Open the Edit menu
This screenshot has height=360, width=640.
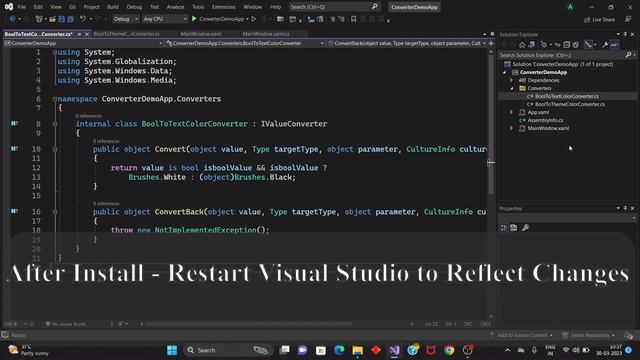(38, 7)
